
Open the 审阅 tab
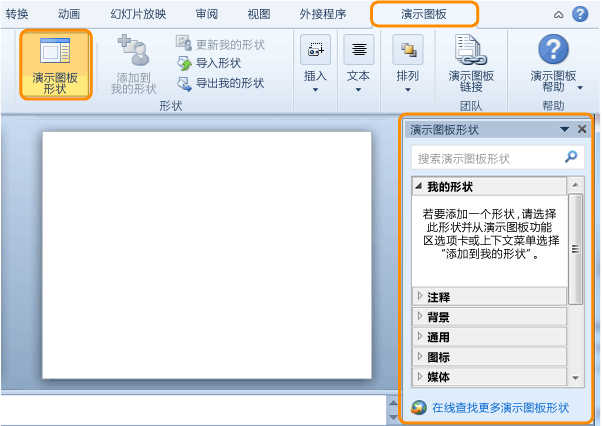(x=207, y=14)
